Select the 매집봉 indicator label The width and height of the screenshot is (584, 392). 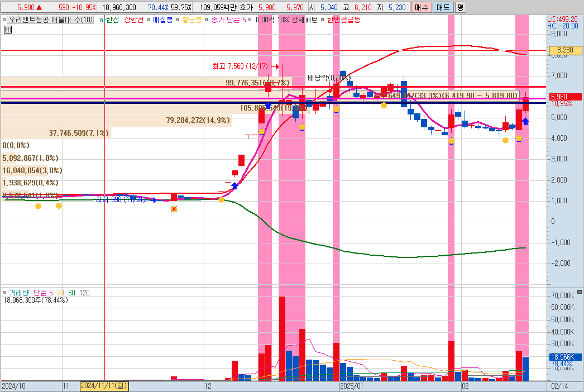163,20
